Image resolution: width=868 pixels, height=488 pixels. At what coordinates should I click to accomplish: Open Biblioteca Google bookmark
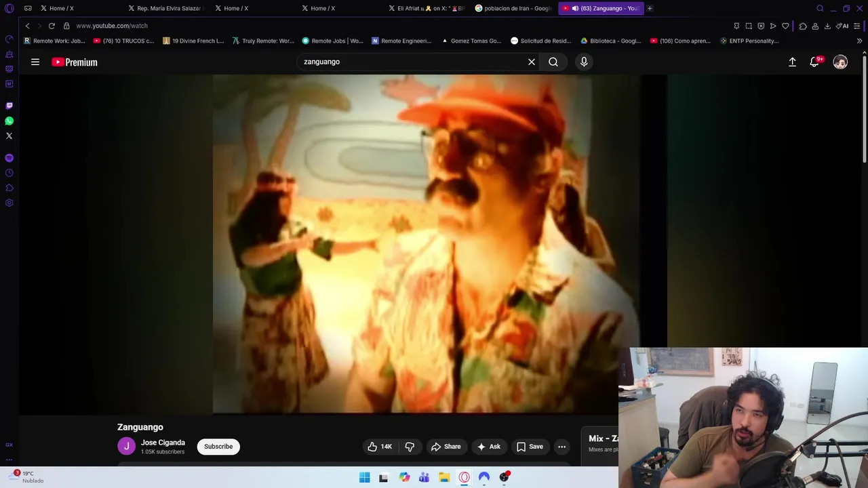click(610, 41)
